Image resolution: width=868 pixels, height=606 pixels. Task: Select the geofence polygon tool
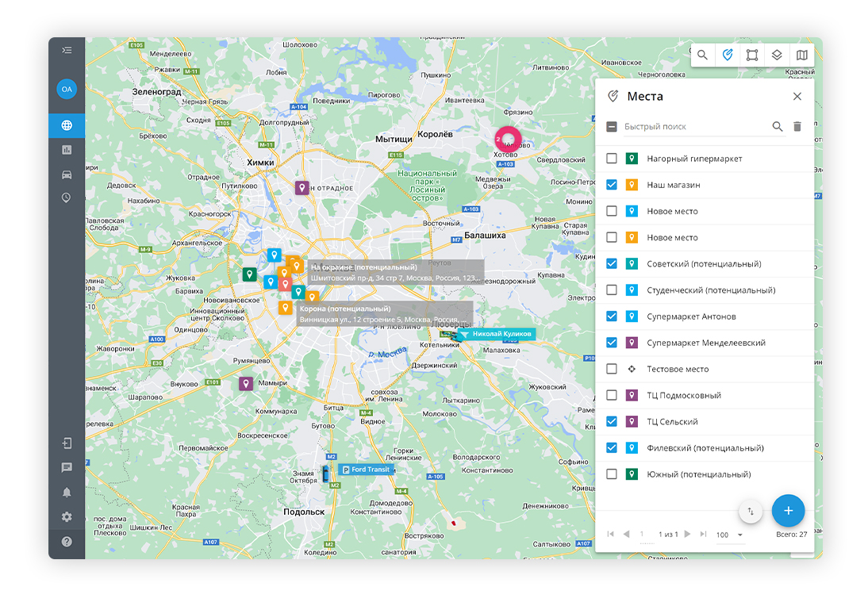click(751, 55)
